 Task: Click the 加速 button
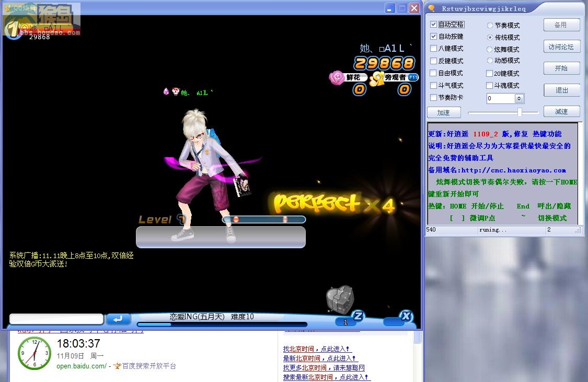coord(444,112)
